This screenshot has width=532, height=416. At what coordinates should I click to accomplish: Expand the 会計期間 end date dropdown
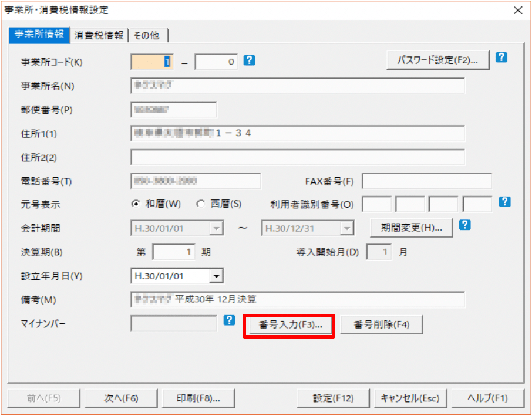(346, 228)
